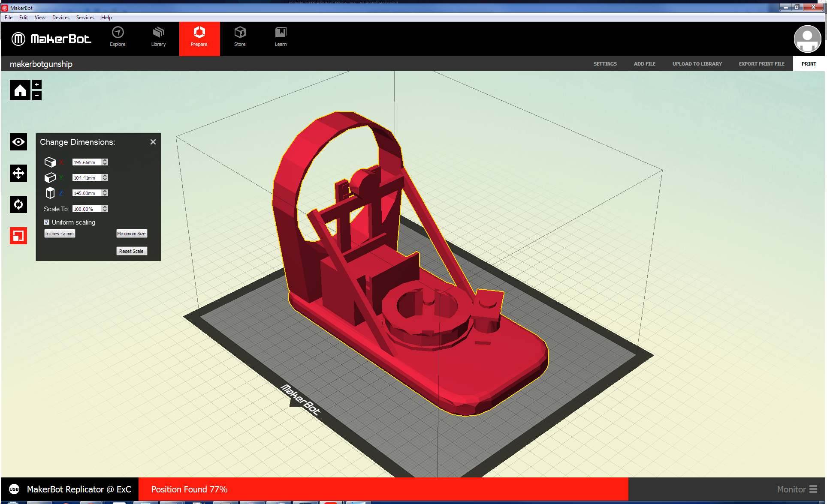Select the Move arrows tool
The width and height of the screenshot is (827, 504).
(18, 173)
